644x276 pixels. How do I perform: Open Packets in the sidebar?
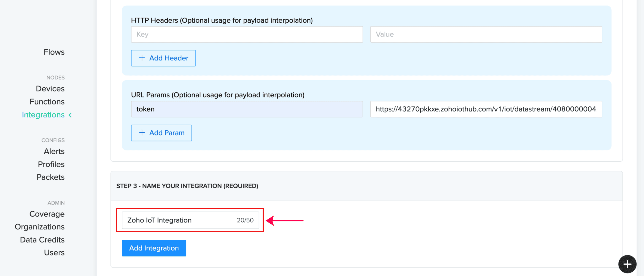point(51,177)
